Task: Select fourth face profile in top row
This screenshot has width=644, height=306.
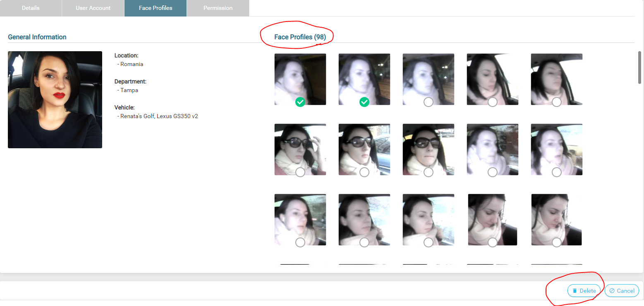Action: click(x=493, y=102)
